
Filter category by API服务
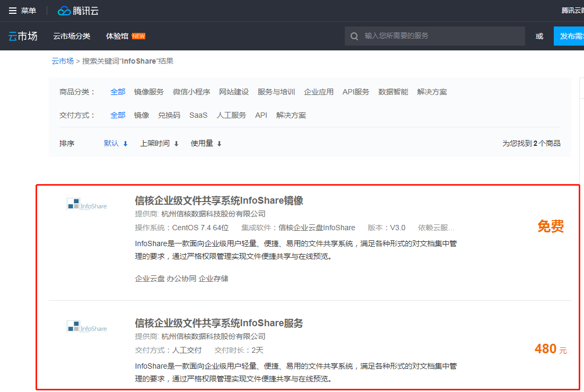356,92
